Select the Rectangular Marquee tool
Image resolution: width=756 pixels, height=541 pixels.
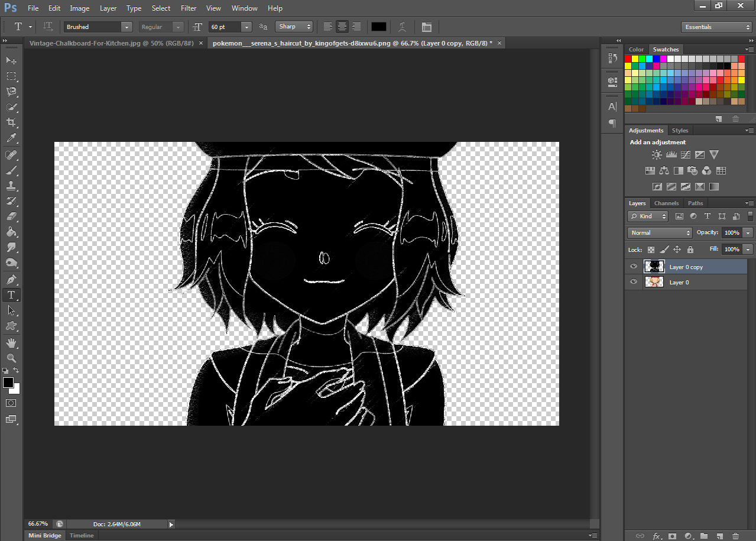pos(11,76)
